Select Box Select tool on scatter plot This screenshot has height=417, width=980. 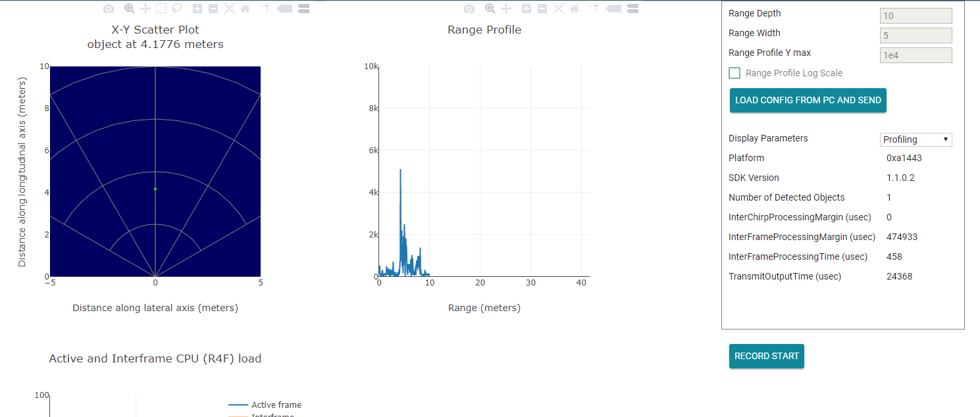click(161, 9)
